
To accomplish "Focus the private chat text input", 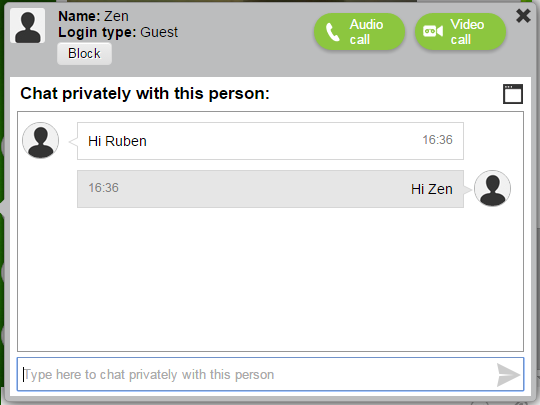I will tap(270, 374).
